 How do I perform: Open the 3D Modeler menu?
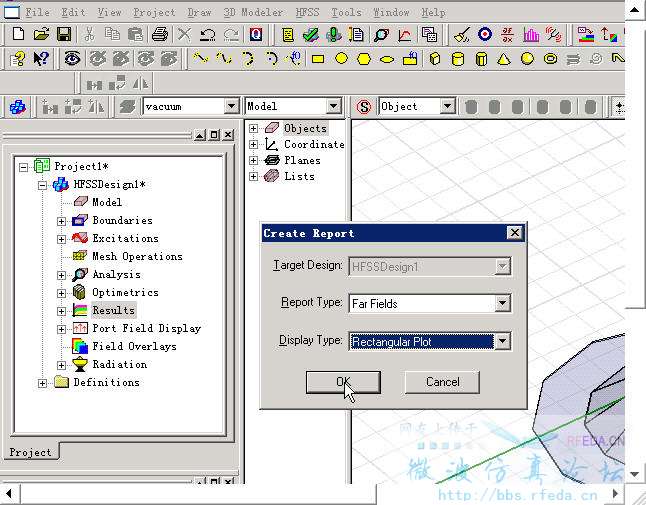253,12
